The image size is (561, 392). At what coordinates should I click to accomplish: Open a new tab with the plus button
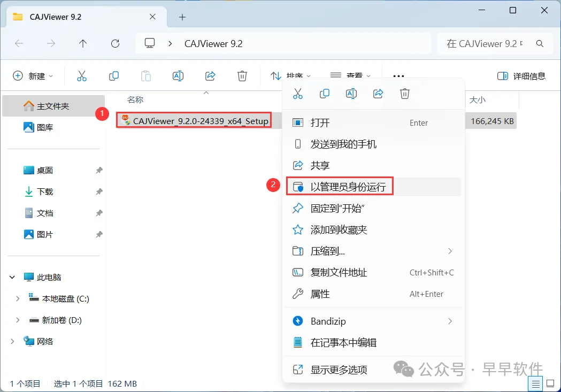click(182, 17)
